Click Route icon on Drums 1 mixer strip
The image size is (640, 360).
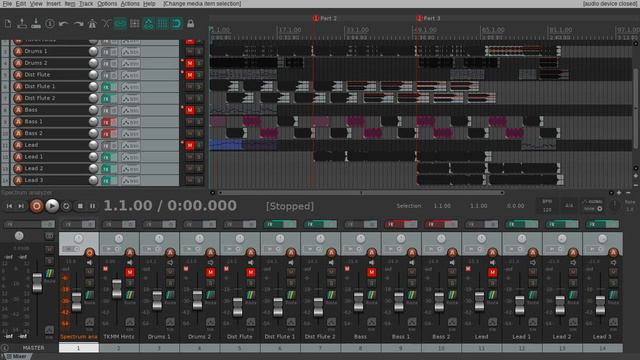[x=170, y=296]
